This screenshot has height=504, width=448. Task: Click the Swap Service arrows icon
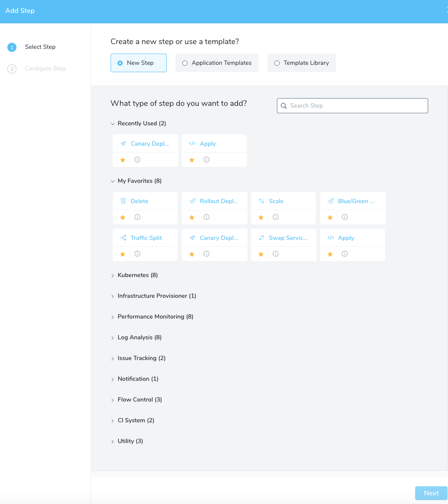pos(261,238)
